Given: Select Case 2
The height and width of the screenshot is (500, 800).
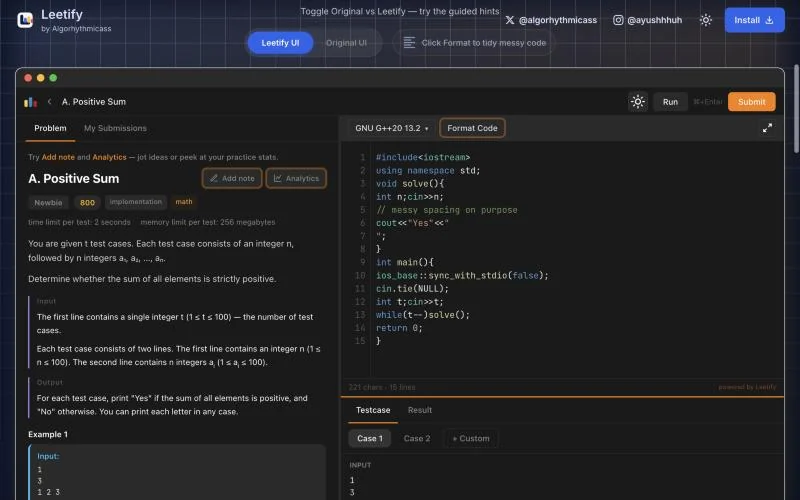Looking at the screenshot, I should click(417, 438).
